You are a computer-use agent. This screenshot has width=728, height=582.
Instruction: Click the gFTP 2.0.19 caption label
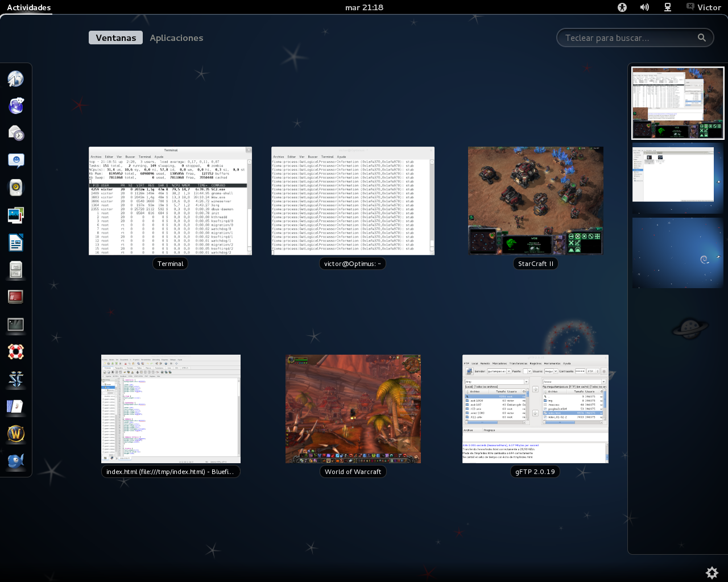tap(535, 472)
